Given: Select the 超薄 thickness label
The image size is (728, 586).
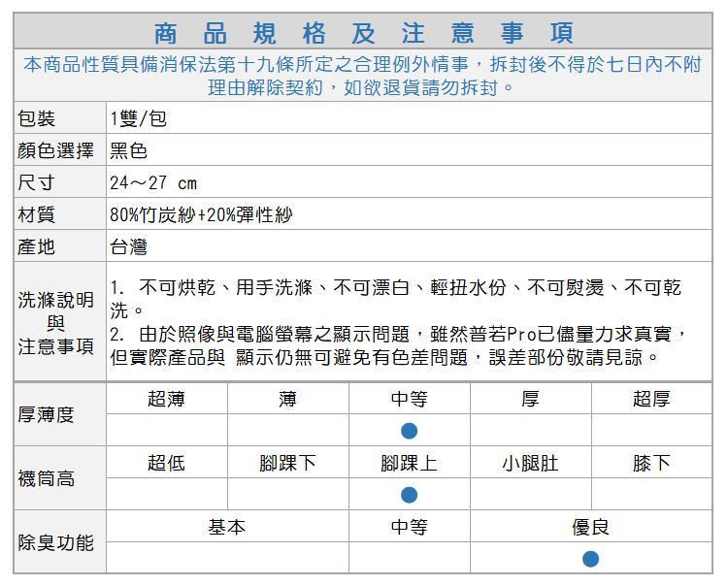Looking at the screenshot, I should pos(166,399).
